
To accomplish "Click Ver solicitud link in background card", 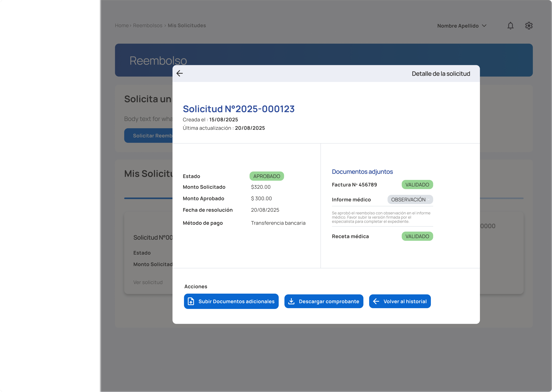I will (148, 282).
